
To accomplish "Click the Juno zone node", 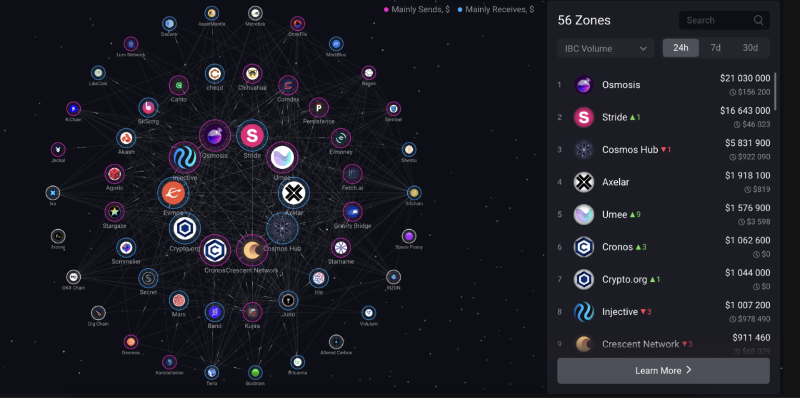I will pyautogui.click(x=288, y=301).
